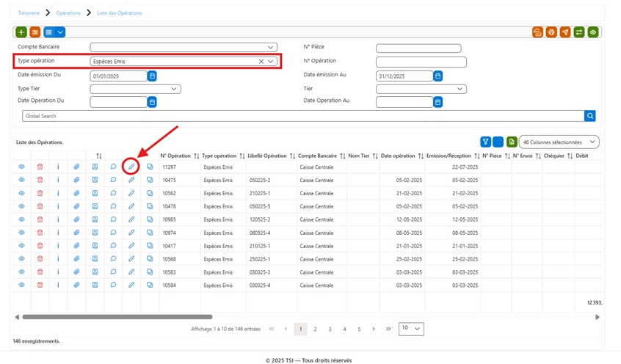
Task: Go to page 3 of results
Action: 330,330
